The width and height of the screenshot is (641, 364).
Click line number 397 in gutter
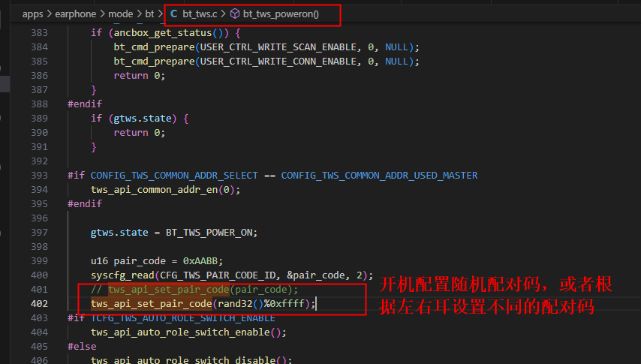(39, 233)
